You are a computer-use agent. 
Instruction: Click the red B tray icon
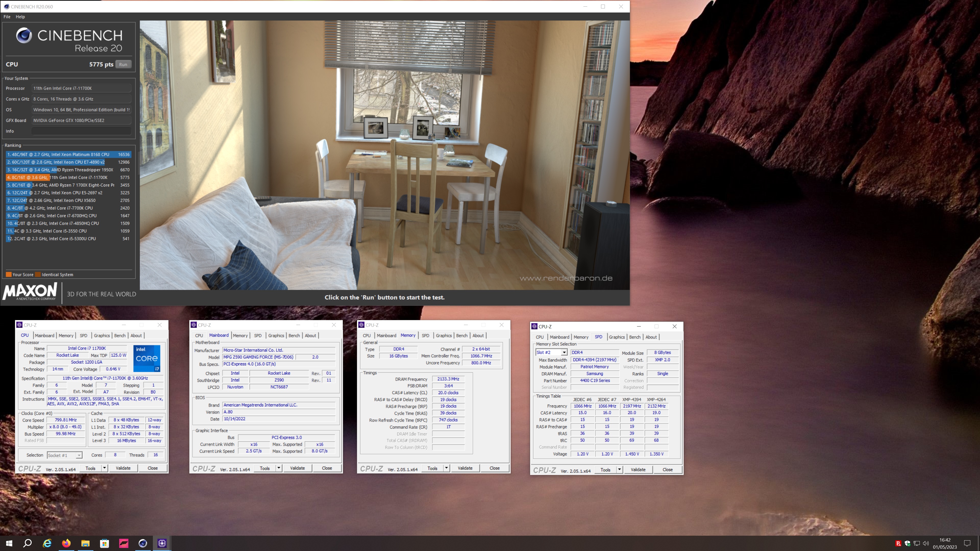click(x=898, y=543)
